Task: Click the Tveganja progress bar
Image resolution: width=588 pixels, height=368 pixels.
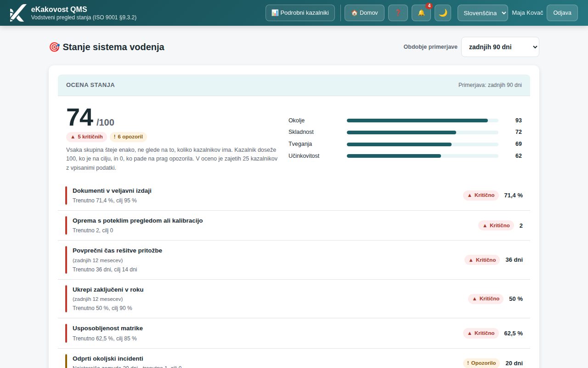Action: [423, 144]
